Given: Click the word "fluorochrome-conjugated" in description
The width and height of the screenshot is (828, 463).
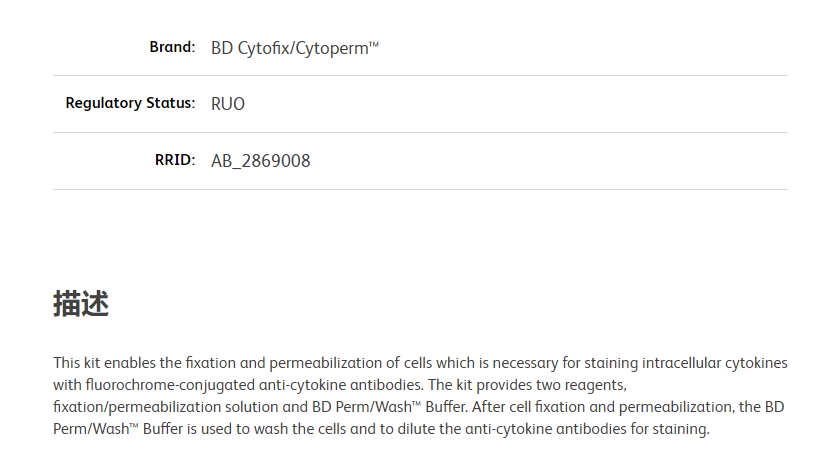Looking at the screenshot, I should point(170,385).
